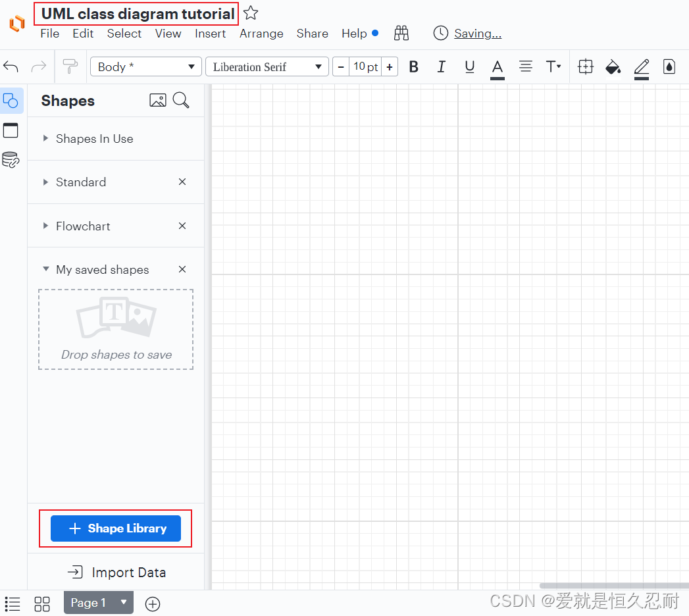Click the shape position crosshair icon
Image resolution: width=689 pixels, height=616 pixels.
(585, 66)
